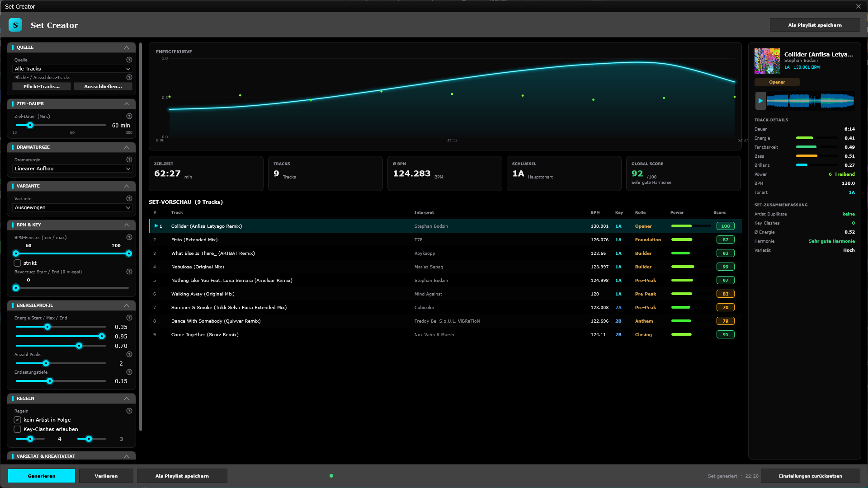Image resolution: width=868 pixels, height=488 pixels.
Task: Collapse the QUELLE section
Action: [x=127, y=47]
